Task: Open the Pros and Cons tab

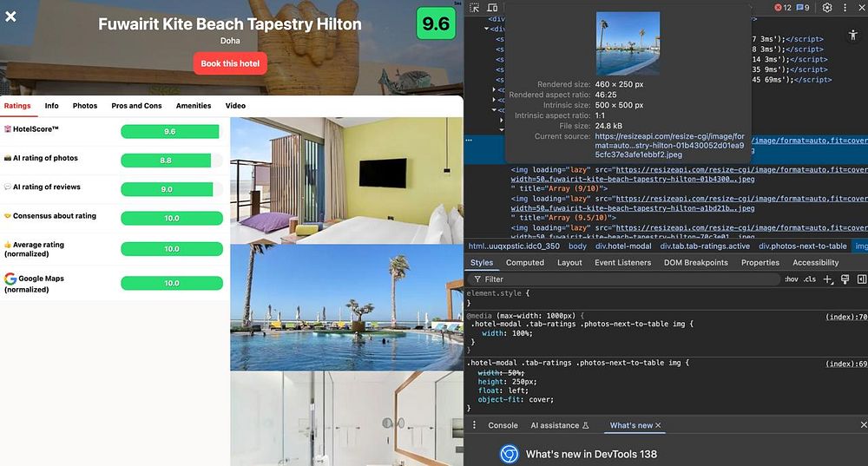Action: tap(136, 106)
